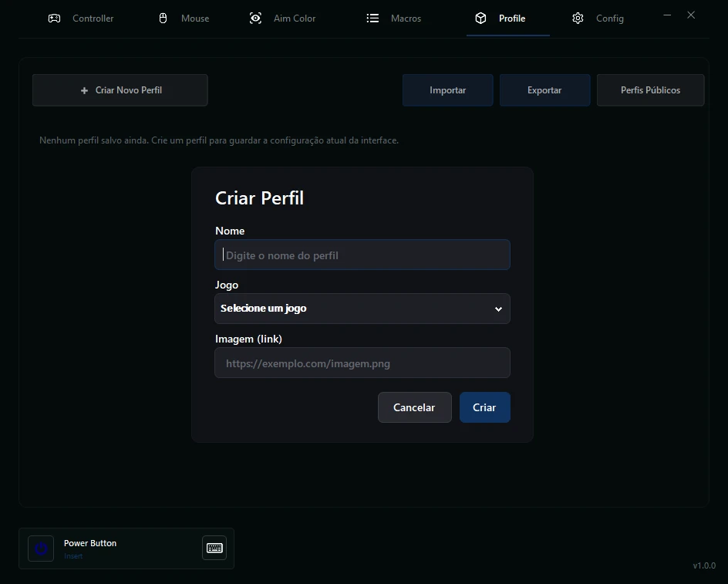Click the power icon next to Power Button
The height and width of the screenshot is (584, 728).
41,549
